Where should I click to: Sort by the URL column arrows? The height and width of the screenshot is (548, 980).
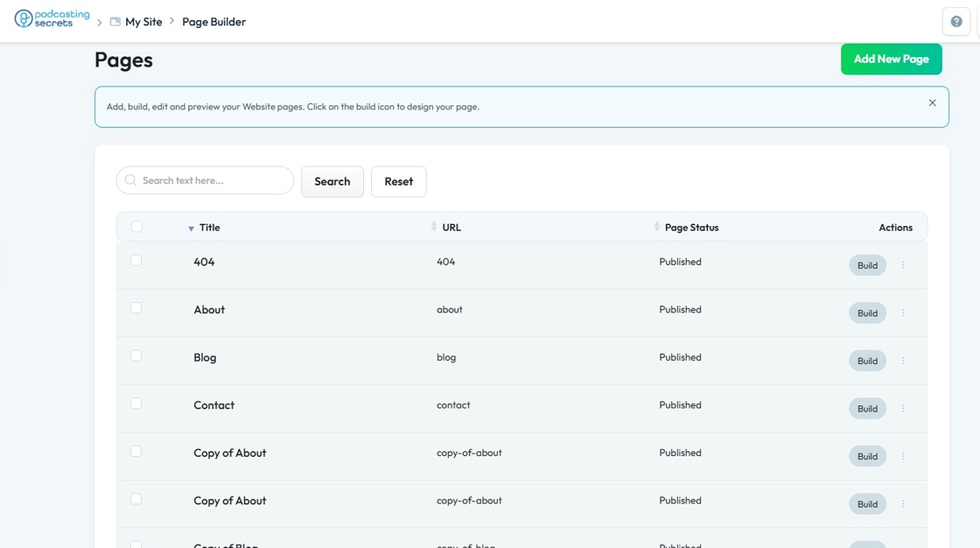(x=434, y=227)
